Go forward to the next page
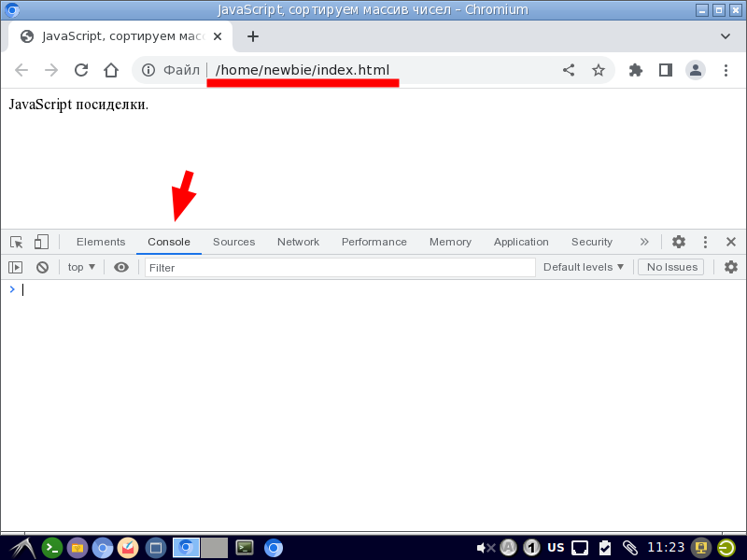This screenshot has width=747, height=560. coord(51,71)
